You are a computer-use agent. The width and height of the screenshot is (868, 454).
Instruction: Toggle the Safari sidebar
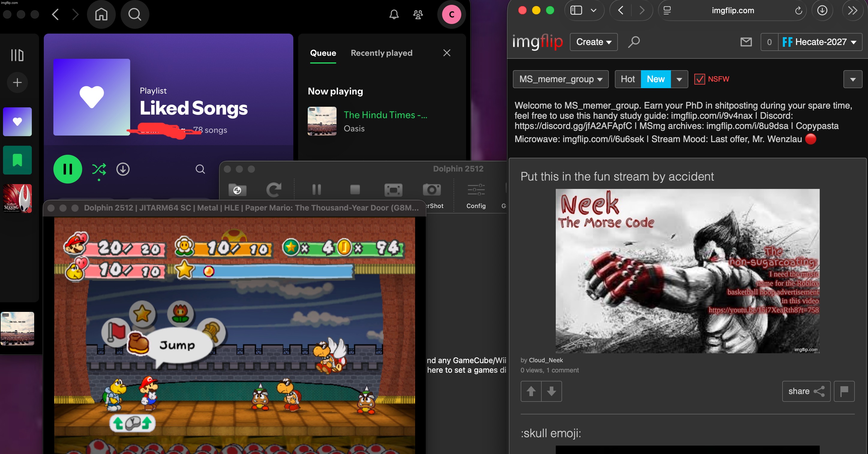(576, 10)
